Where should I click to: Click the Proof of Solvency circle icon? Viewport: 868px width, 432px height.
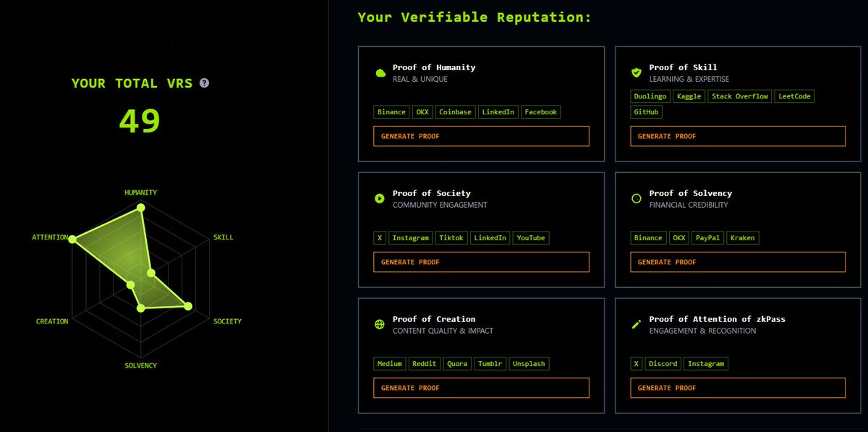[x=637, y=198]
